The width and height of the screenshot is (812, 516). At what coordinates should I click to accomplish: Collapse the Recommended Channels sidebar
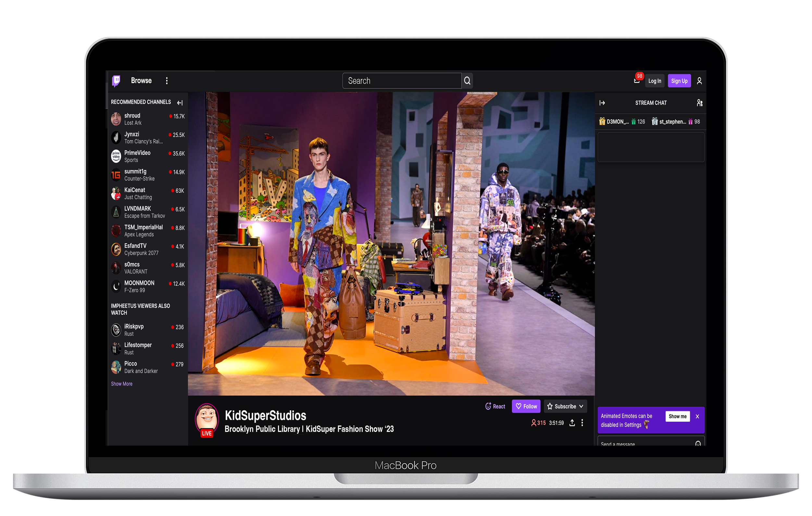[180, 103]
